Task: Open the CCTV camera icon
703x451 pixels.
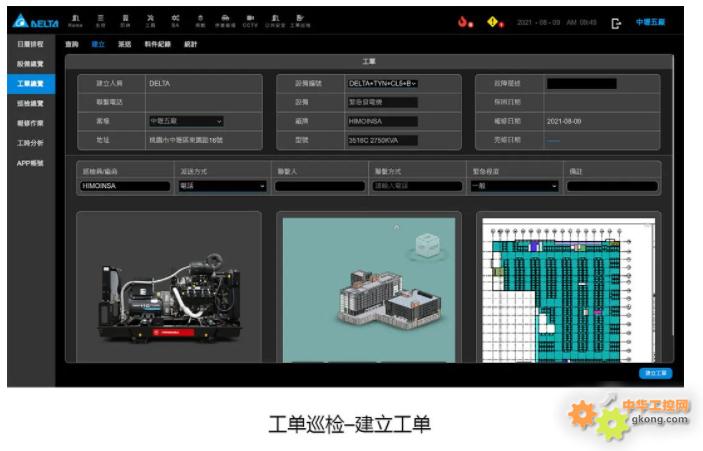Action: (x=250, y=20)
